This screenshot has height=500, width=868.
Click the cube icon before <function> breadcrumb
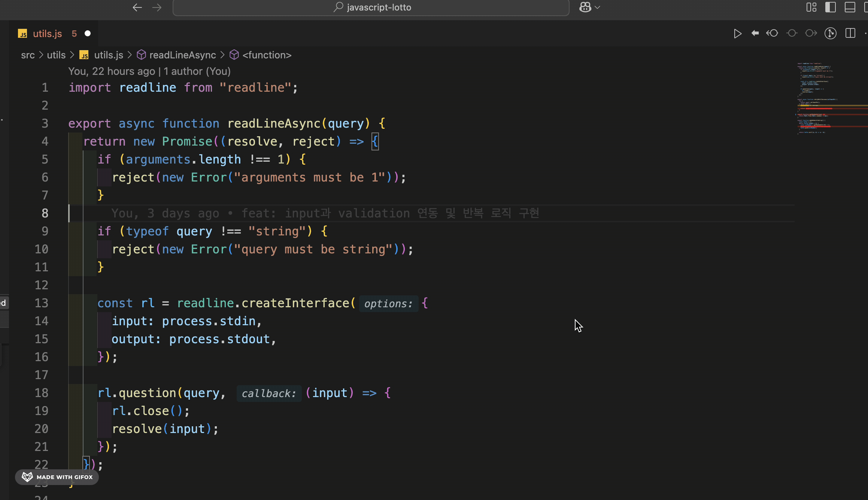(x=234, y=55)
